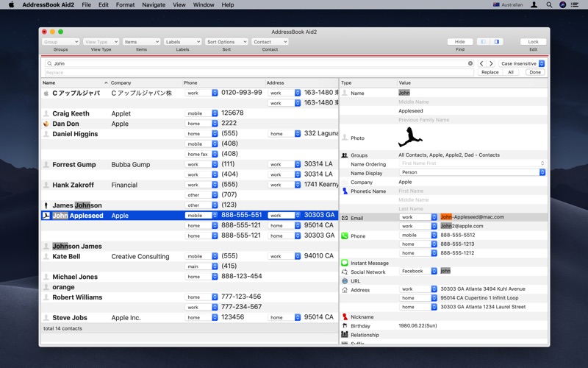Click Dan Don's contact picture icon

click(46, 124)
